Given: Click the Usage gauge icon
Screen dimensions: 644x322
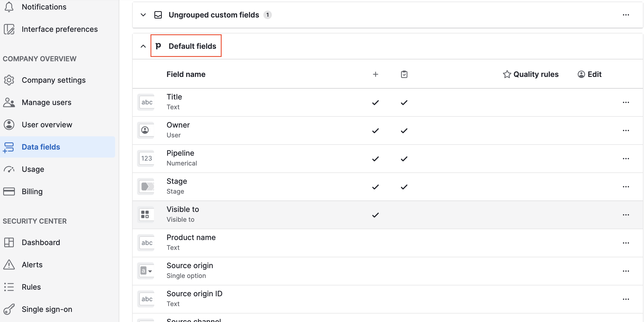Looking at the screenshot, I should coord(9,169).
